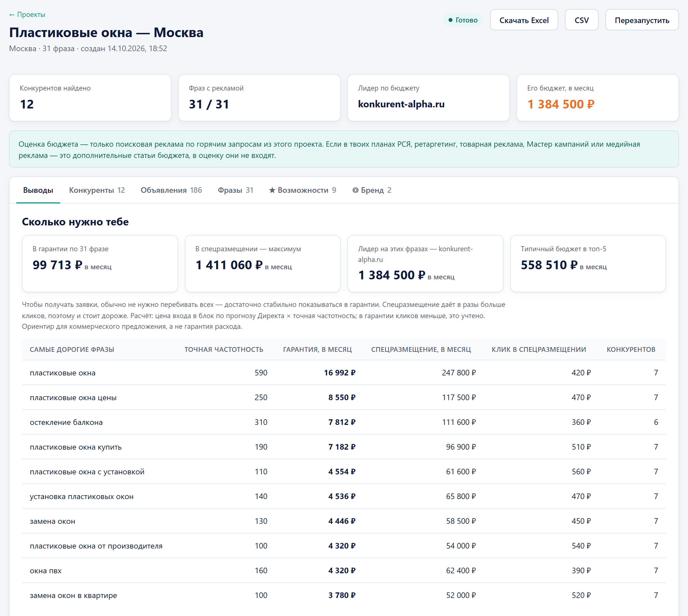Select the phrase замена окон в квартире
The image size is (688, 616).
[73, 595]
